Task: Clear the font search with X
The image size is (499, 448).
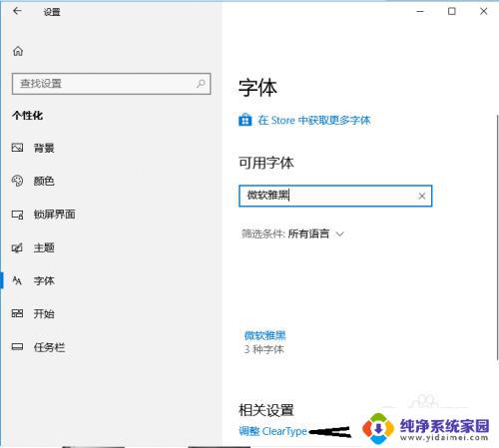Action: pyautogui.click(x=422, y=196)
